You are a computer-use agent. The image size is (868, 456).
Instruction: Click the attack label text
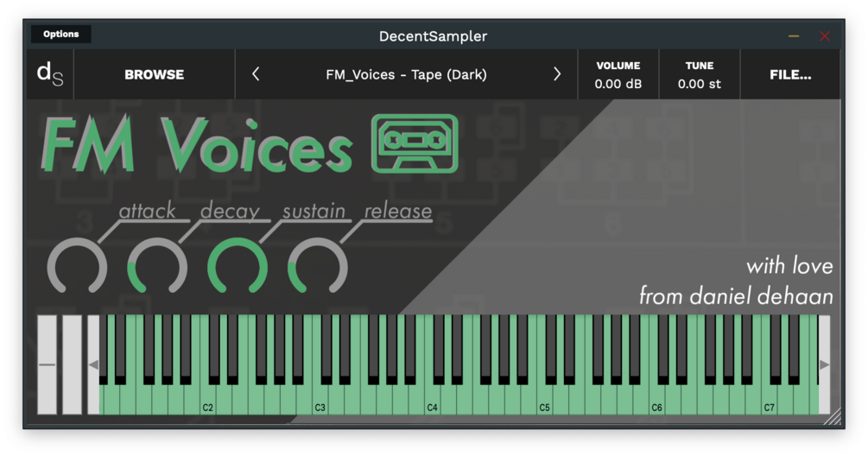tap(147, 211)
